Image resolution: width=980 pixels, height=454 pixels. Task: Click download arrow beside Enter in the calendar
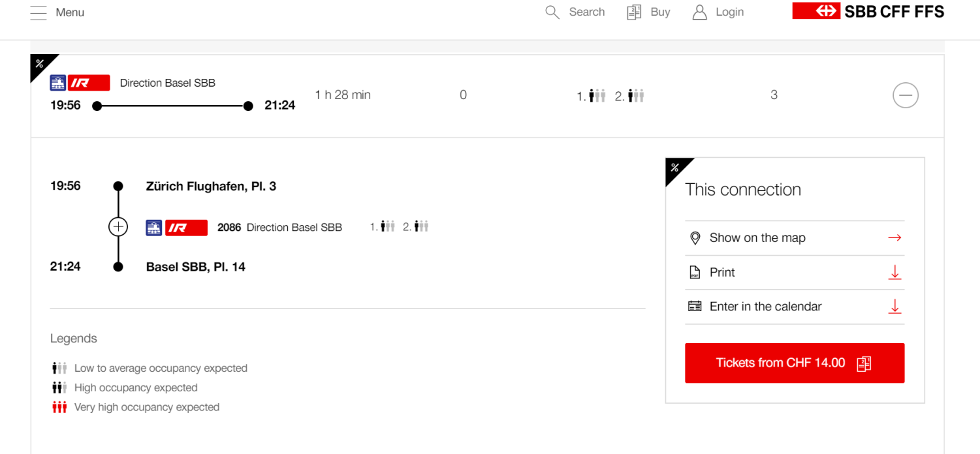point(895,307)
